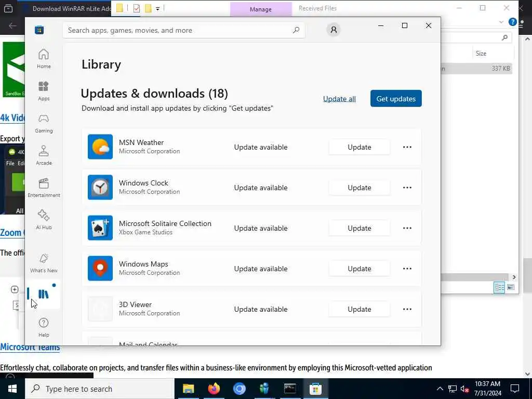Open File Explorer help icon
This screenshot has width=532, height=399.
[x=513, y=22]
